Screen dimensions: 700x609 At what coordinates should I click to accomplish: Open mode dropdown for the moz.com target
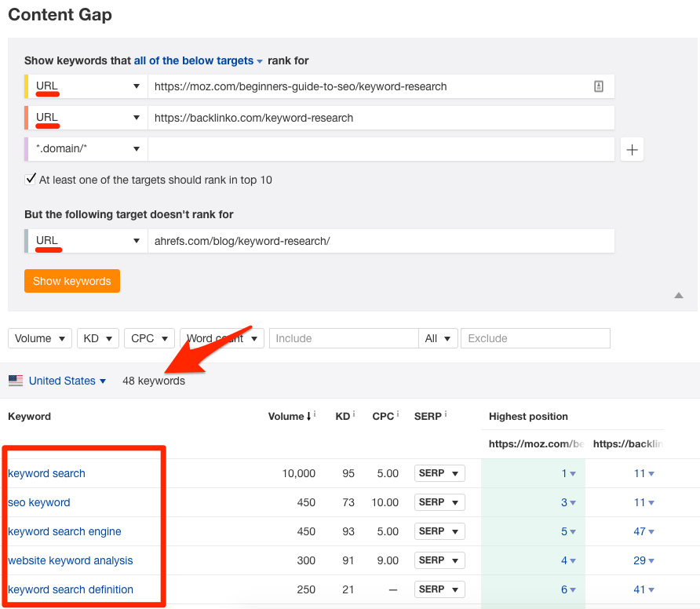[88, 86]
